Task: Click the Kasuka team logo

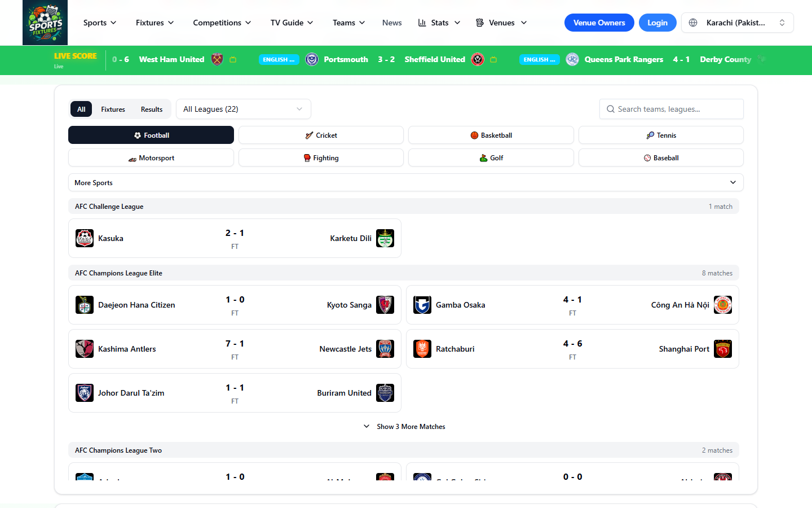Action: (85, 238)
